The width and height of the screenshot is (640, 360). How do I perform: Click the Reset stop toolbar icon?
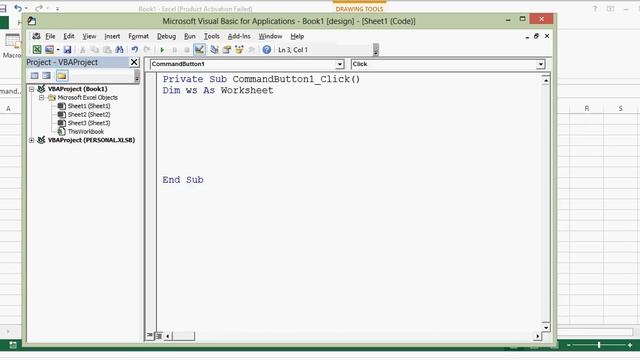[187, 50]
